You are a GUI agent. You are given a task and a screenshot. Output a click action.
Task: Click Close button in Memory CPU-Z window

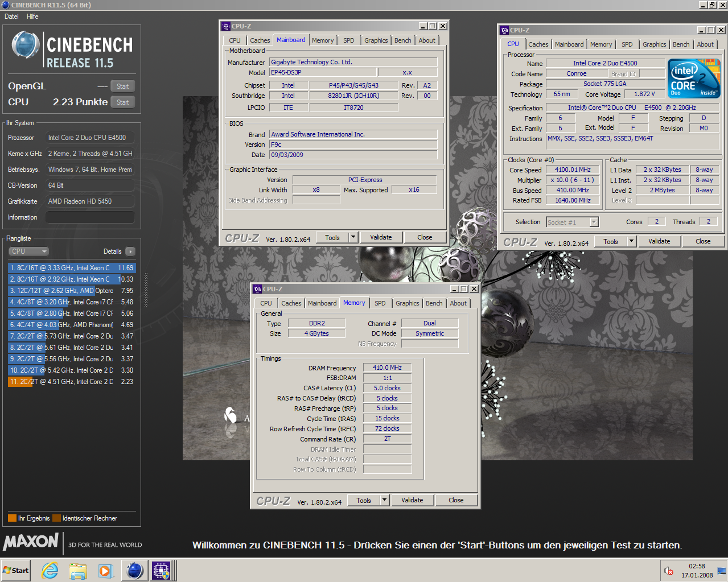pyautogui.click(x=456, y=501)
